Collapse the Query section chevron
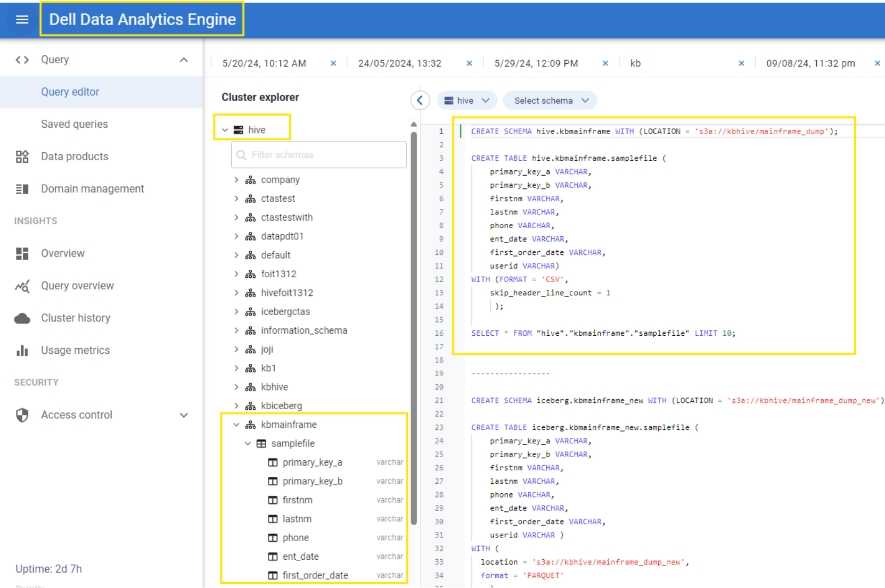This screenshot has height=588, width=885. tap(184, 60)
